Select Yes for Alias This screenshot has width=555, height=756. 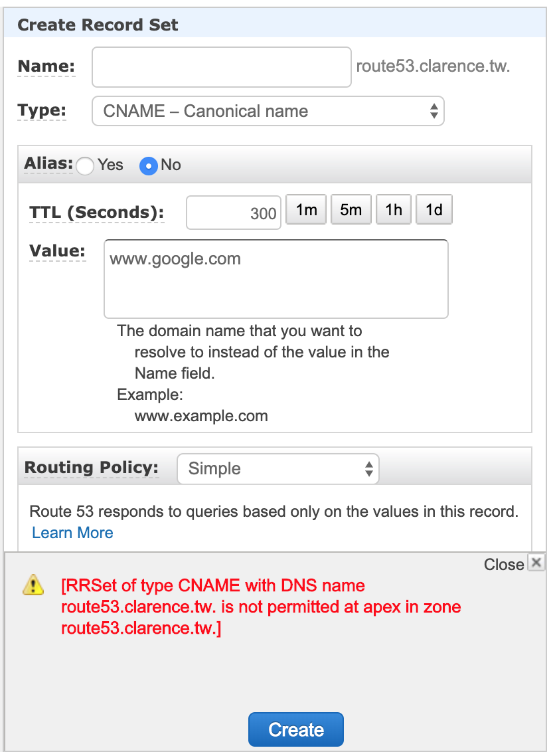[85, 165]
